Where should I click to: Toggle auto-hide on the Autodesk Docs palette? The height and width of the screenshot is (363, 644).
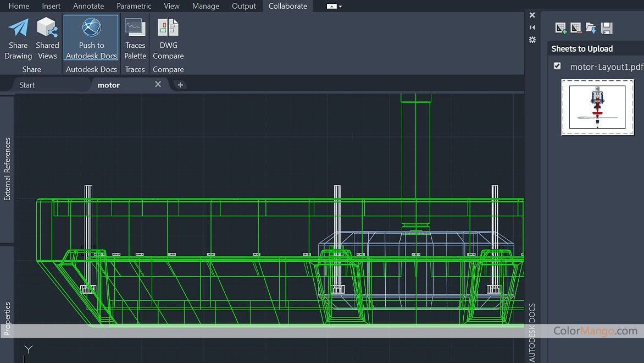tap(532, 27)
